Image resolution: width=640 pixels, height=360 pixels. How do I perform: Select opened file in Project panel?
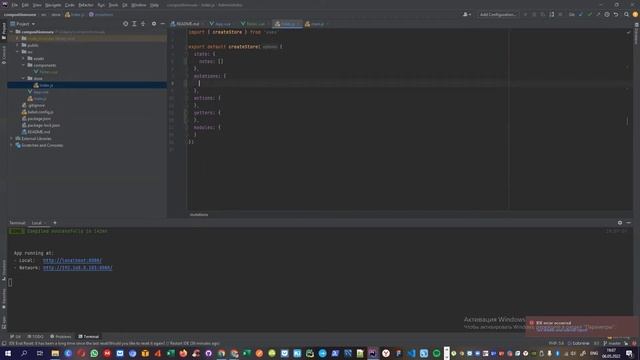click(125, 24)
